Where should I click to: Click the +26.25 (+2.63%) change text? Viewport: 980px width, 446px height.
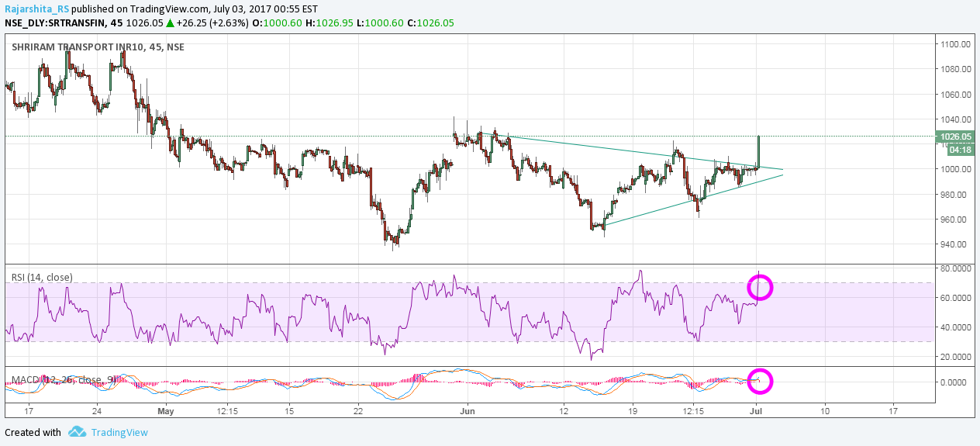coord(214,22)
